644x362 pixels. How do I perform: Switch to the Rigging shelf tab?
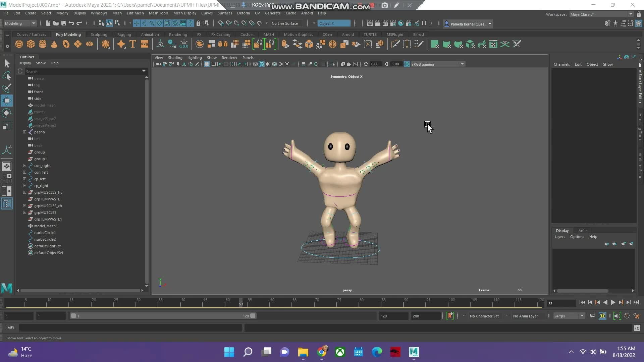[124, 35]
